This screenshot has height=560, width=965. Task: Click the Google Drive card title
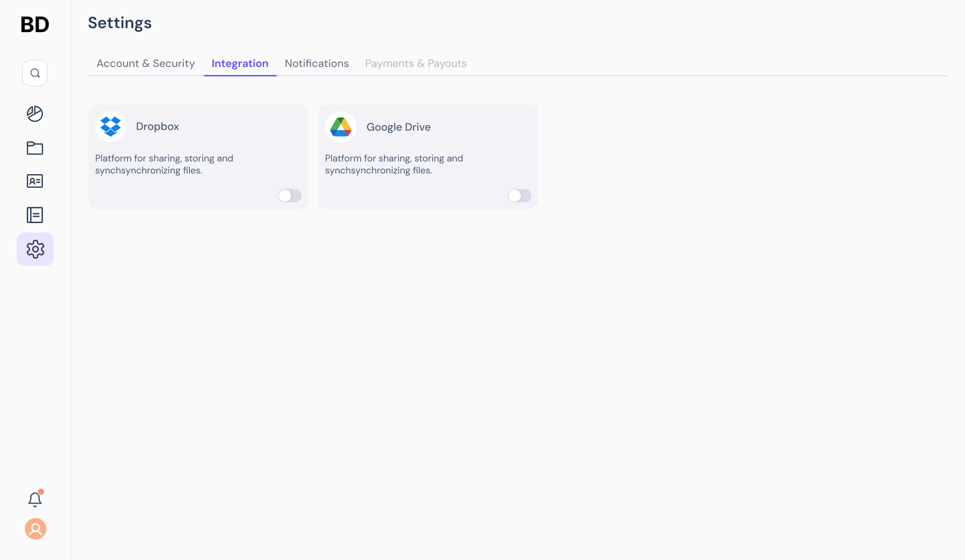398,127
